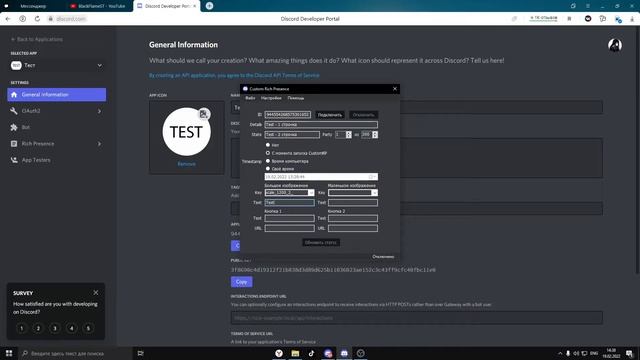Select 'Своё время' timestamp option
The image size is (640, 360).
[x=268, y=169]
